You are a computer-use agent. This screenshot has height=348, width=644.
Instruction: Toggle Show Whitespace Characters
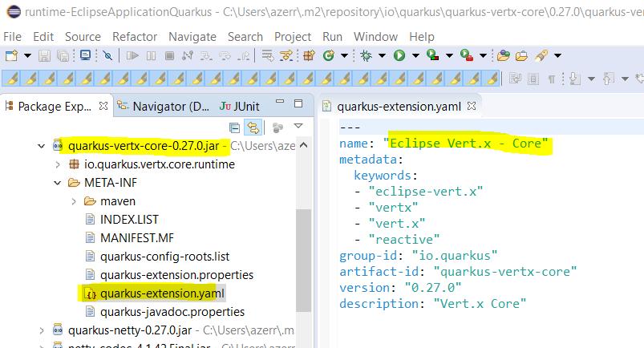coord(552,79)
